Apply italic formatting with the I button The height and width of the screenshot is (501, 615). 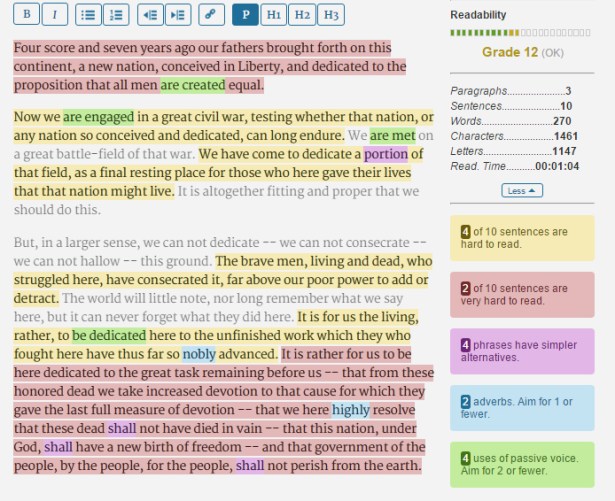[54, 16]
